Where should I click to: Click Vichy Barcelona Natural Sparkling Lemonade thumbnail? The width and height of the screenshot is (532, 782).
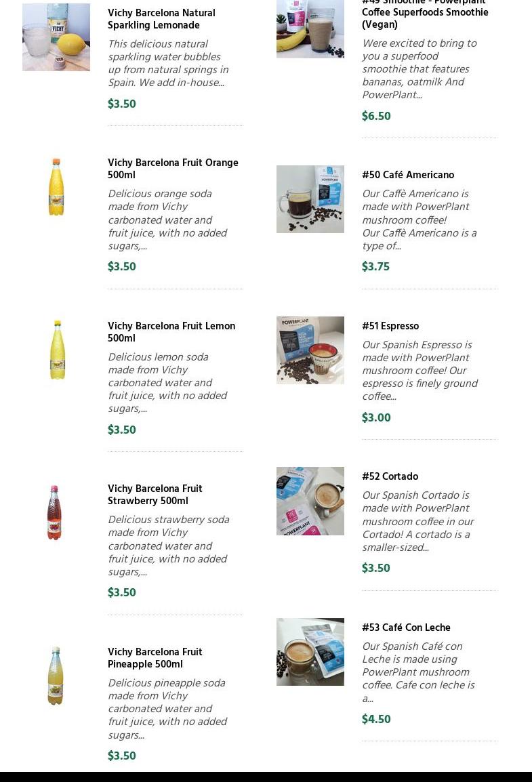(56, 37)
